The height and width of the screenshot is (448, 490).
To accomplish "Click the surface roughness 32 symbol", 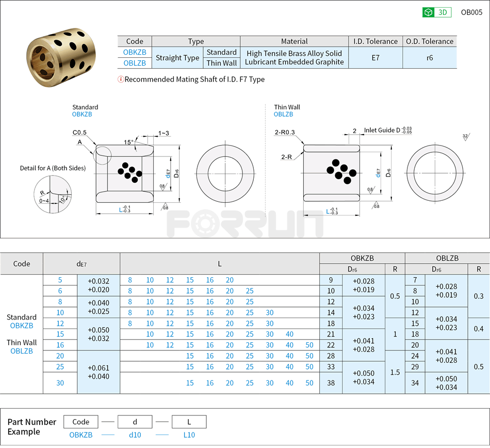I will click(466, 137).
